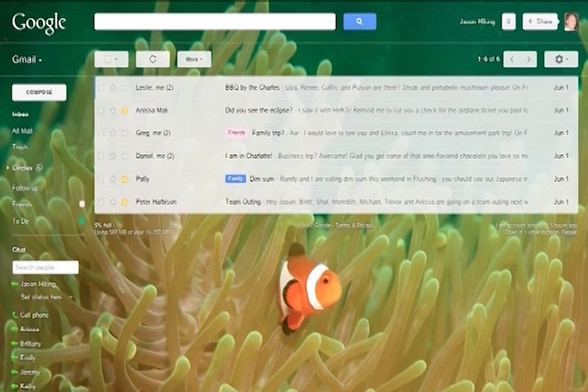Select checkbox for Peter Harbison email

pyautogui.click(x=101, y=202)
